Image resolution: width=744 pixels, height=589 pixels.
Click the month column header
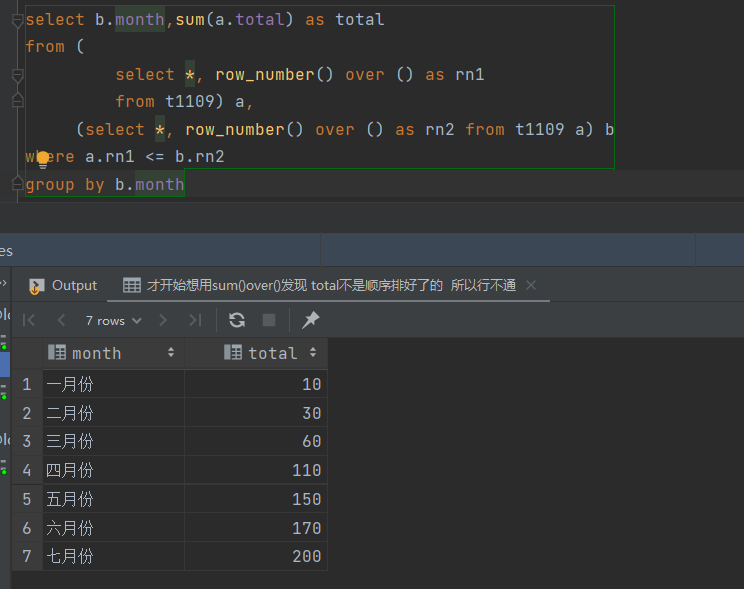pyautogui.click(x=113, y=353)
